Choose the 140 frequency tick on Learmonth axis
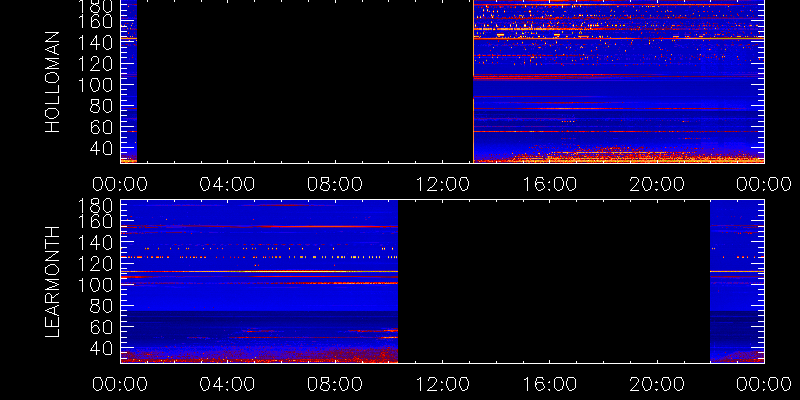 click(95, 243)
